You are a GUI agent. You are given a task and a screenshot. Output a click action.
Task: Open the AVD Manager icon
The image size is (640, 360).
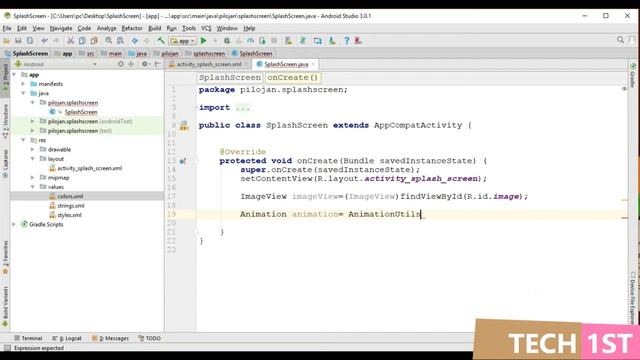(288, 41)
